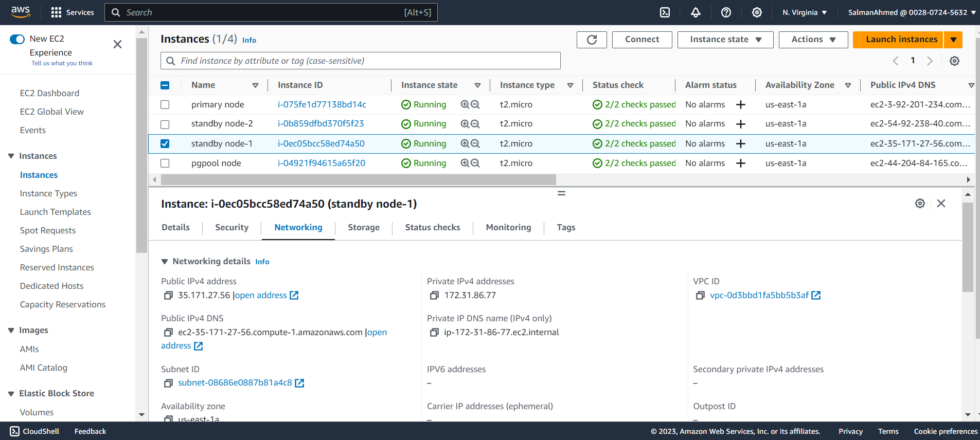Image resolution: width=980 pixels, height=440 pixels.
Task: Refresh the instances list
Action: [x=592, y=40]
